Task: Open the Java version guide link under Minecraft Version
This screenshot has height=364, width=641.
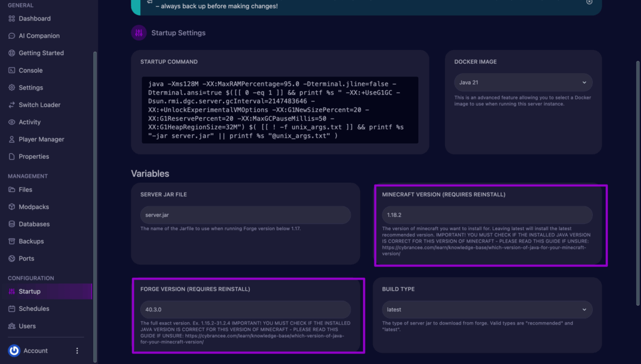Action: (484, 251)
